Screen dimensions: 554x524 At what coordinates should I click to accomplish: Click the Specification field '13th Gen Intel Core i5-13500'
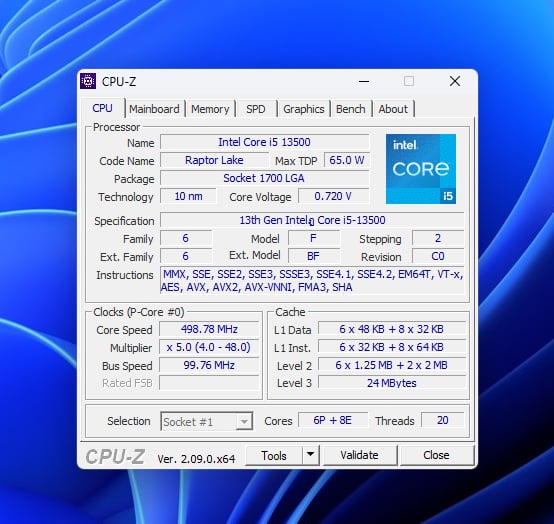pyautogui.click(x=312, y=220)
